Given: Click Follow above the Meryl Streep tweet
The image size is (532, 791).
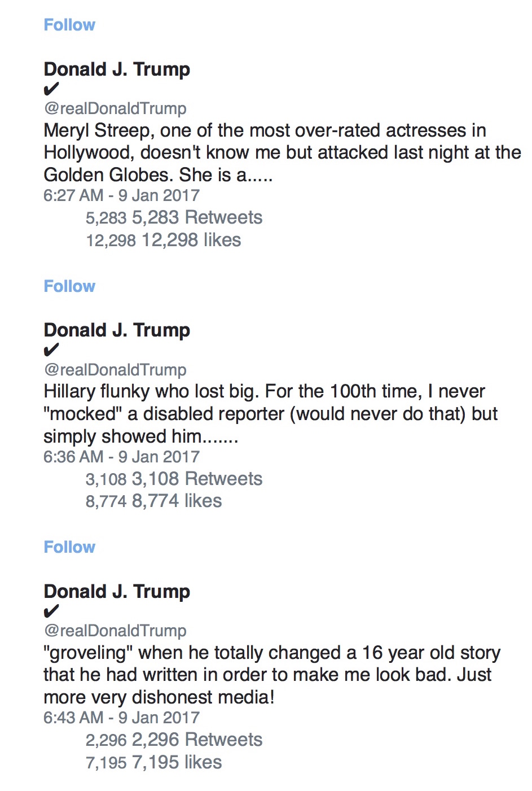Looking at the screenshot, I should click(69, 25).
